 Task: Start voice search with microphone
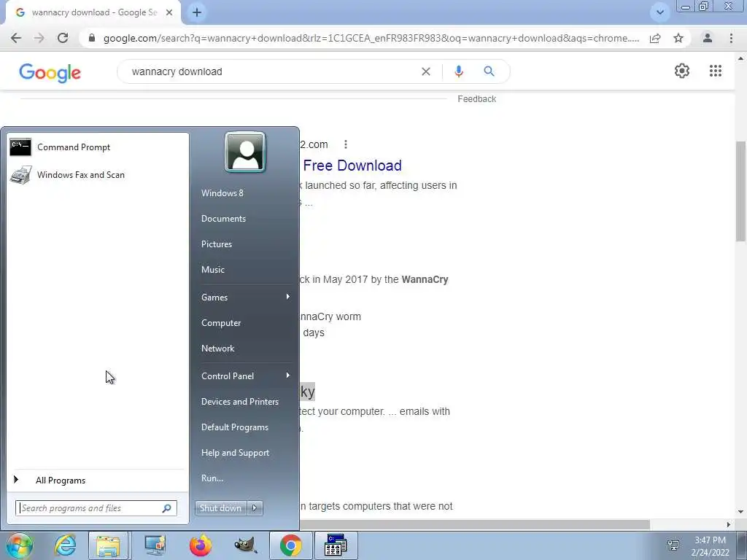(458, 71)
